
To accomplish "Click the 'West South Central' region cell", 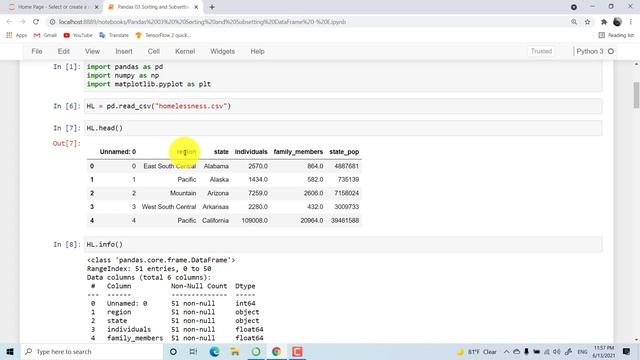I will (169, 207).
